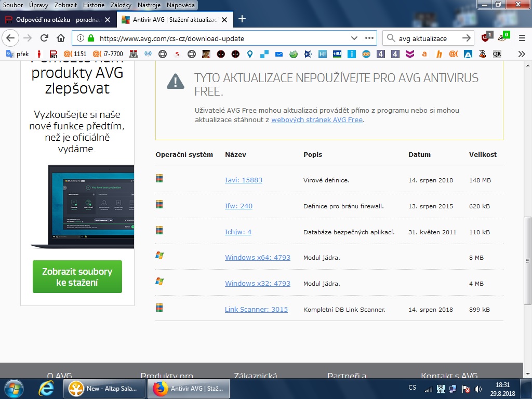Open the '@( i7-7700' bookmark
This screenshot has width=532, height=399.
(108, 54)
